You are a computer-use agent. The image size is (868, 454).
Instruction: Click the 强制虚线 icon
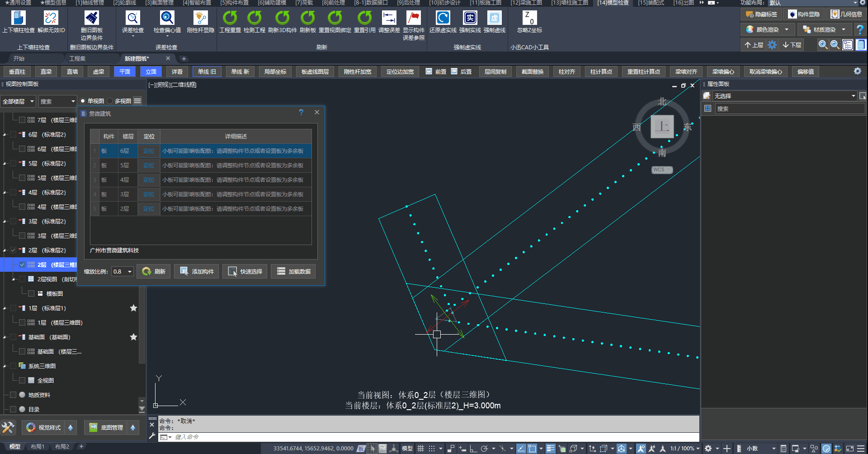tap(495, 18)
